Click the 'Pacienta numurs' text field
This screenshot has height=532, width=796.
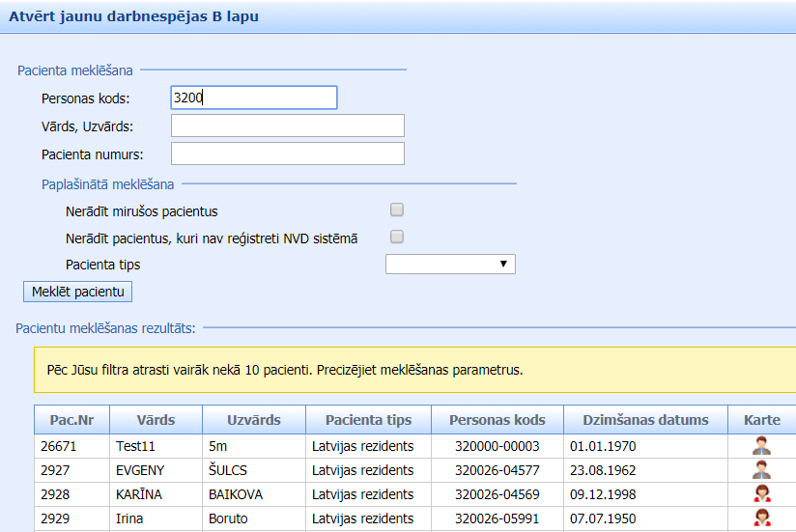[x=287, y=154]
